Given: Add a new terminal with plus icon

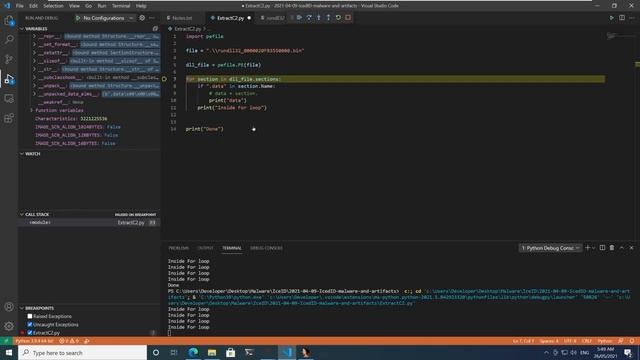Looking at the screenshot, I should point(587,248).
